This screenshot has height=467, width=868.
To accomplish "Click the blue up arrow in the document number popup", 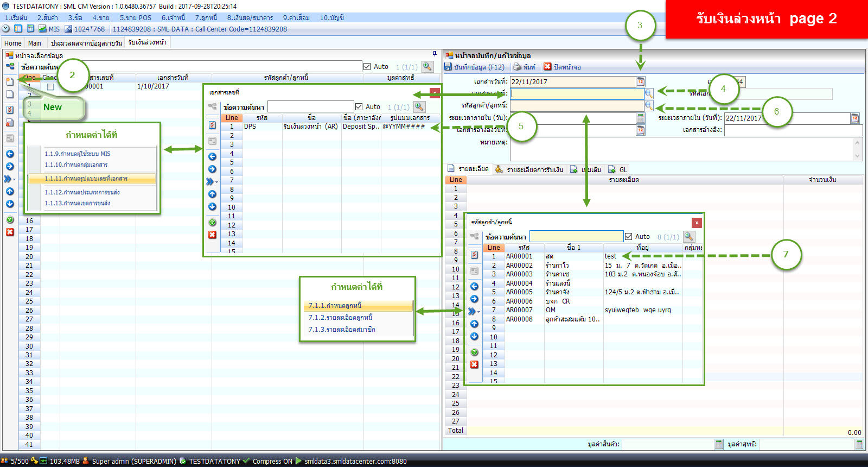I will click(212, 194).
